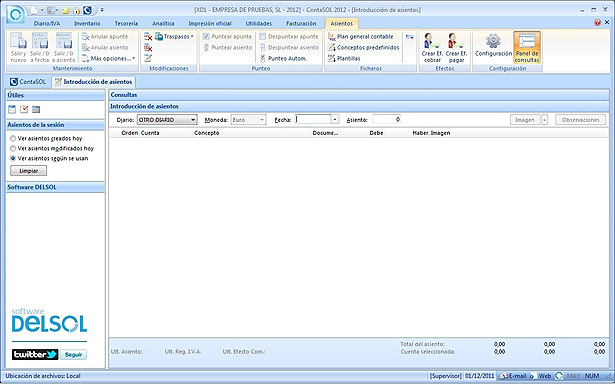
Task: Toggle Despuntear apunte
Action: coord(289,36)
